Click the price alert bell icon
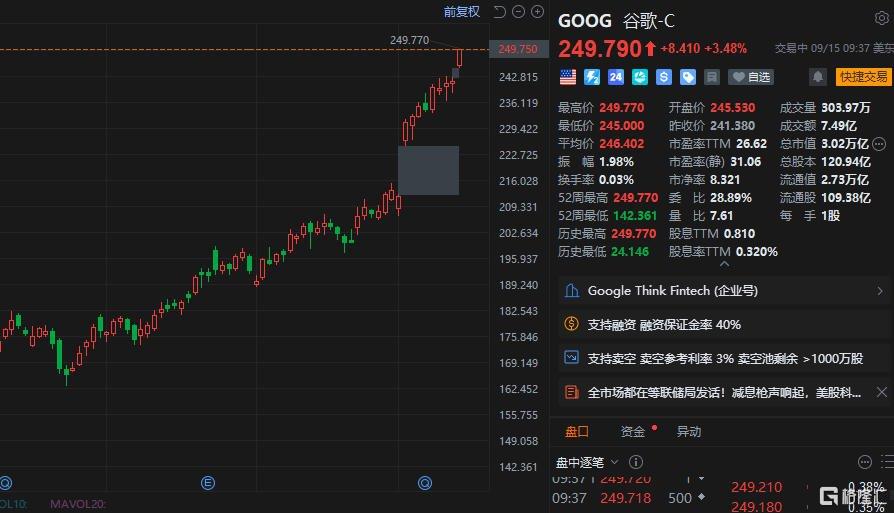This screenshot has height=513, width=894. 818,77
